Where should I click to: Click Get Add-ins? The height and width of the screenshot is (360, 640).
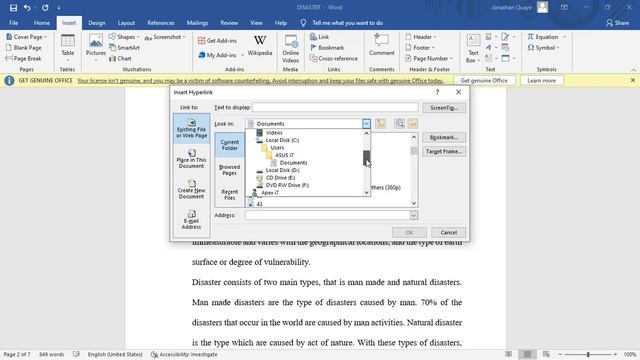coord(217,40)
